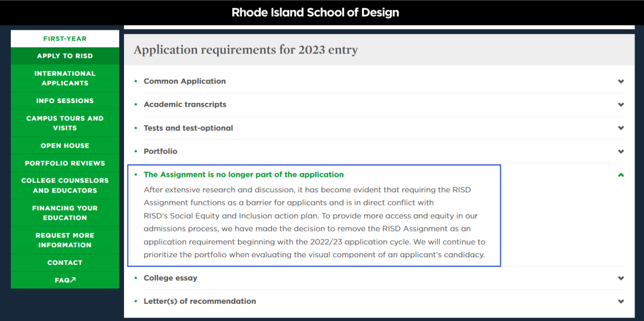
Task: Select OPEN HOUSE in sidebar
Action: (65, 145)
